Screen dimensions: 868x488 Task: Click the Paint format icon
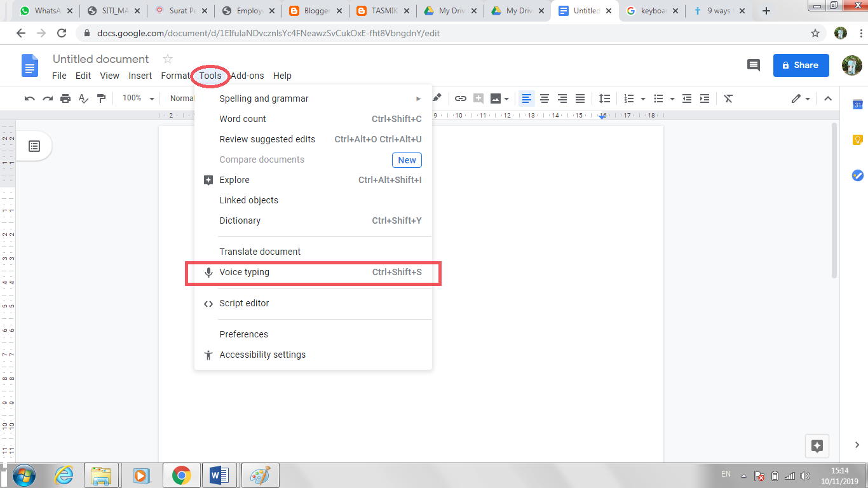(100, 98)
